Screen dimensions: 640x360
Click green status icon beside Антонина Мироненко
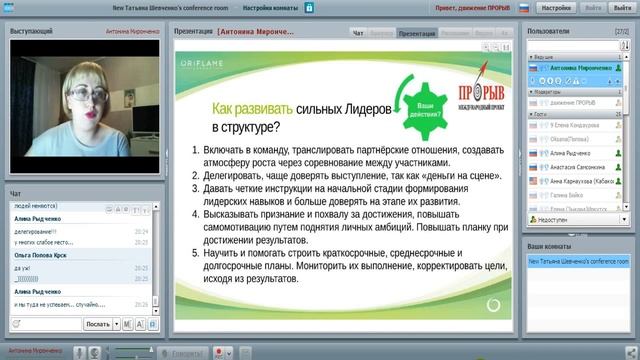point(618,68)
